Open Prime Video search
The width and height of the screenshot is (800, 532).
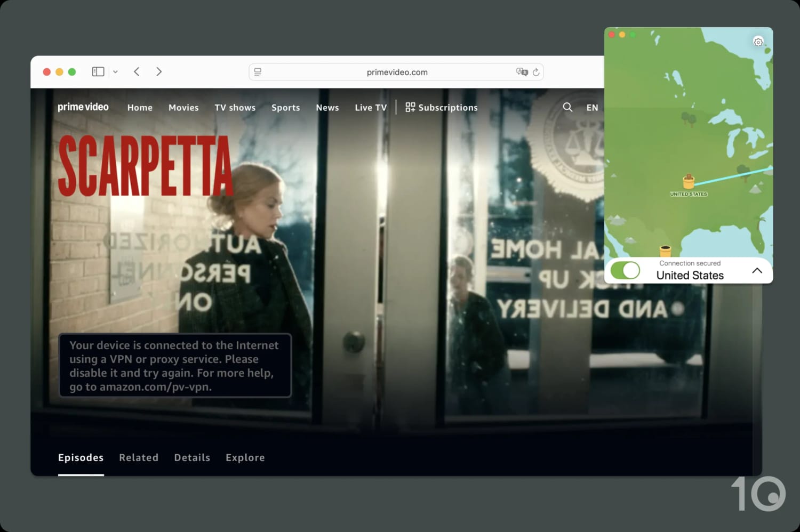pyautogui.click(x=567, y=107)
